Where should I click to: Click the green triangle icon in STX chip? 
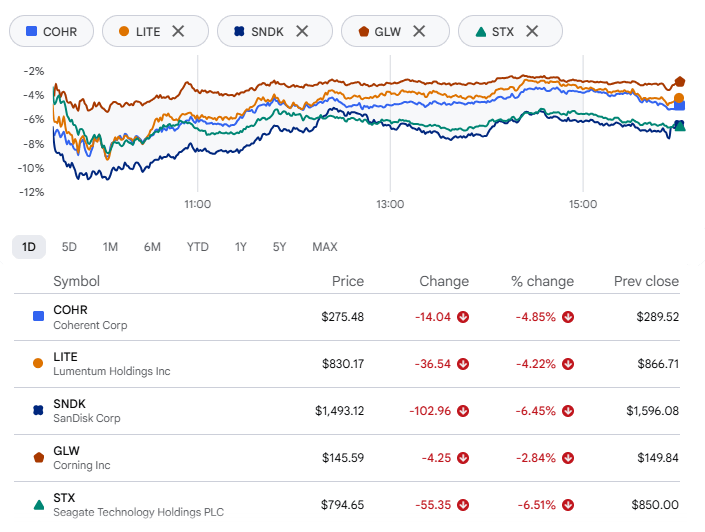point(481,31)
